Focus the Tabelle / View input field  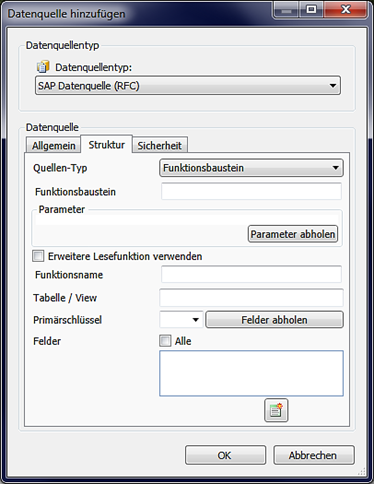(x=251, y=298)
